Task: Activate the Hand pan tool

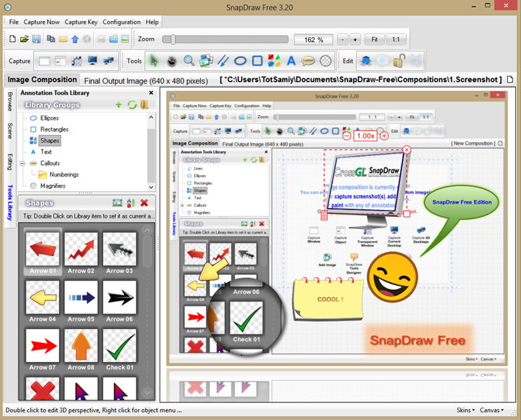Action: [172, 61]
